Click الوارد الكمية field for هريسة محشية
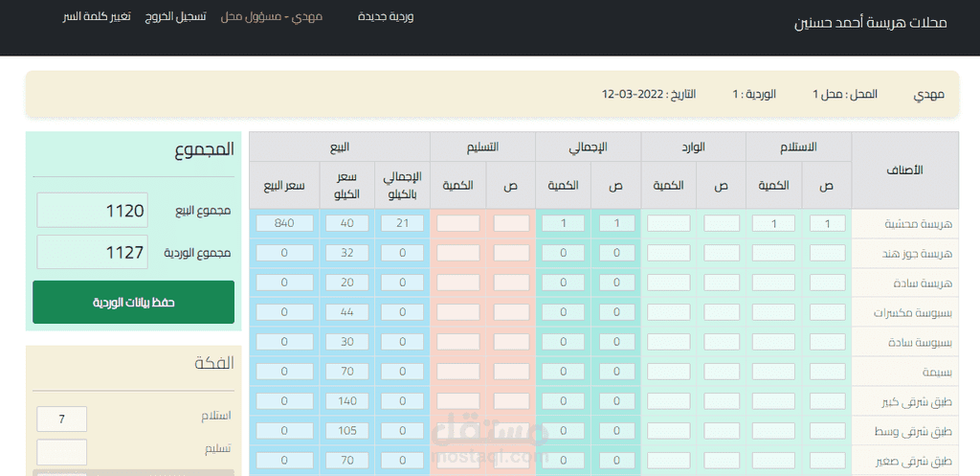Screen dimensions: 980x476 (x=669, y=223)
